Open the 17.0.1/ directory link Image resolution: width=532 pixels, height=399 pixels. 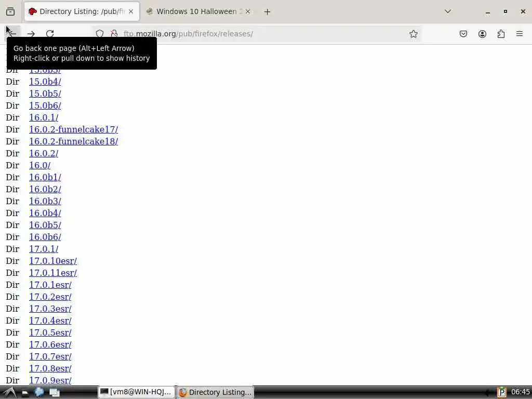(44, 249)
